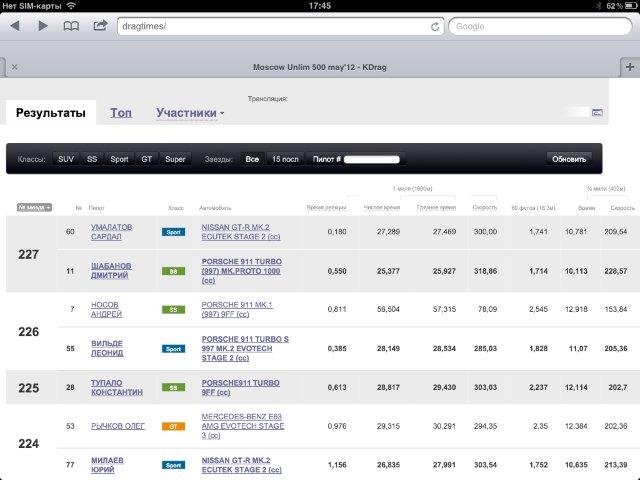The width and height of the screenshot is (640, 480).
Task: Filter by GT class
Action: [x=147, y=159]
